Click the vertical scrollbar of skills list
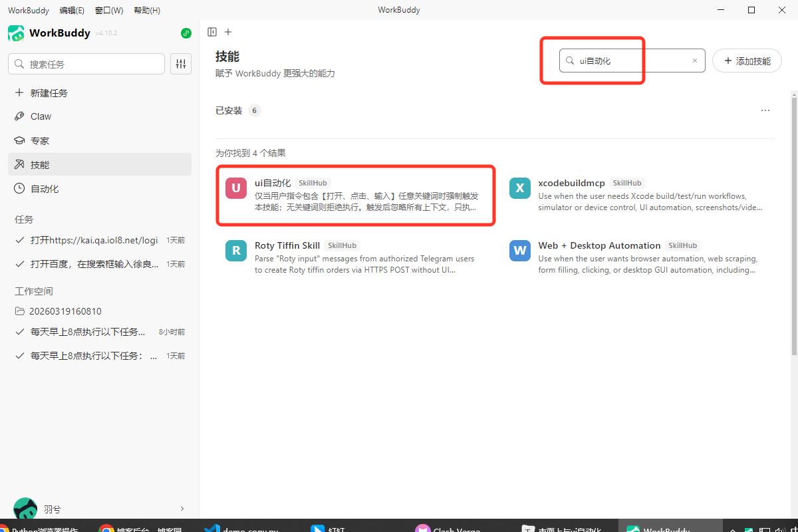This screenshot has height=532, width=798. coord(793,226)
